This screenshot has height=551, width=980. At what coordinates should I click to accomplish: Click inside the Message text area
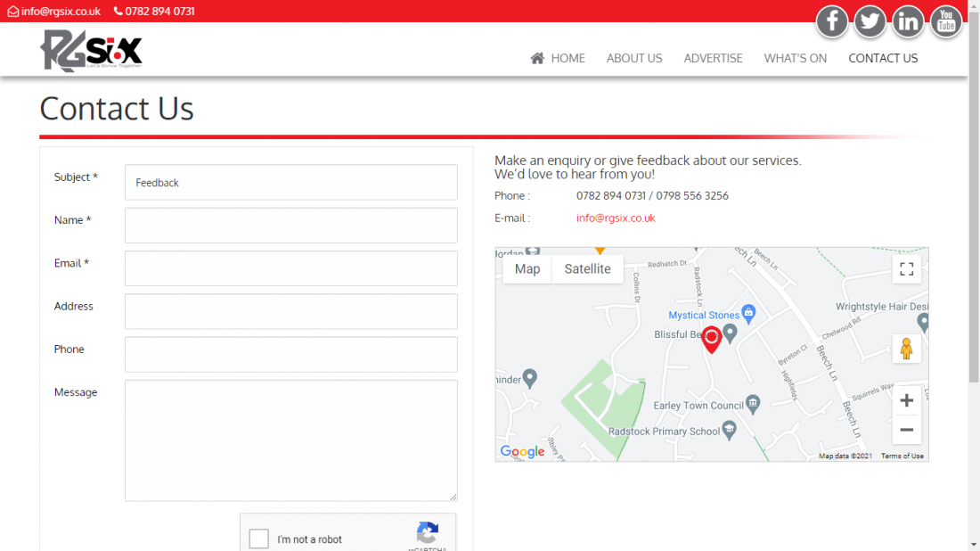point(291,440)
